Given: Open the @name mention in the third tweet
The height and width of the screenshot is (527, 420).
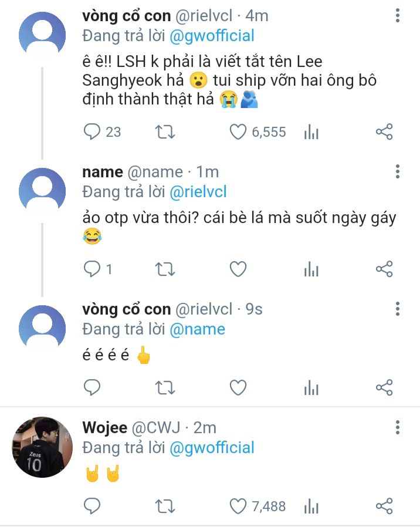Looking at the screenshot, I should pos(198,329).
